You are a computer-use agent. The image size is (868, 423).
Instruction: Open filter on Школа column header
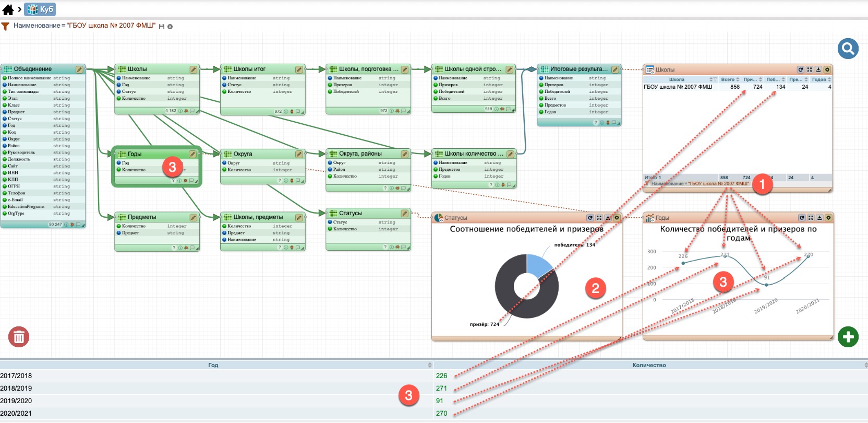[x=715, y=79]
